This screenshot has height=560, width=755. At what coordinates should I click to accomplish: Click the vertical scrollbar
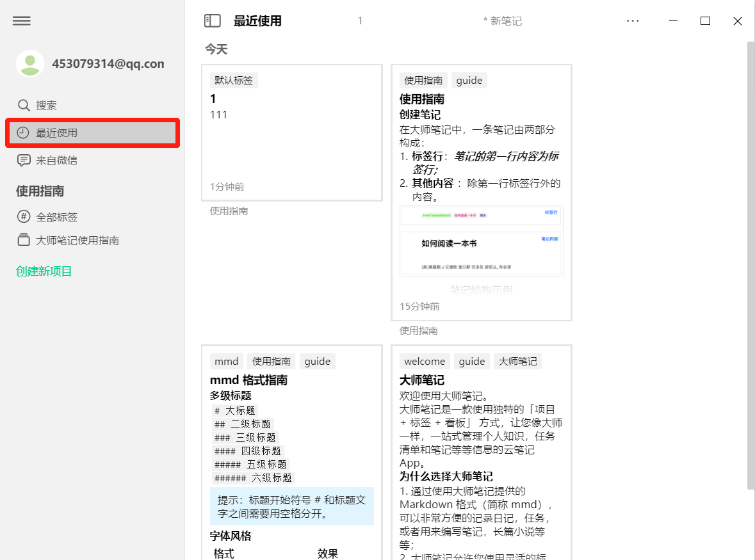tap(751, 266)
